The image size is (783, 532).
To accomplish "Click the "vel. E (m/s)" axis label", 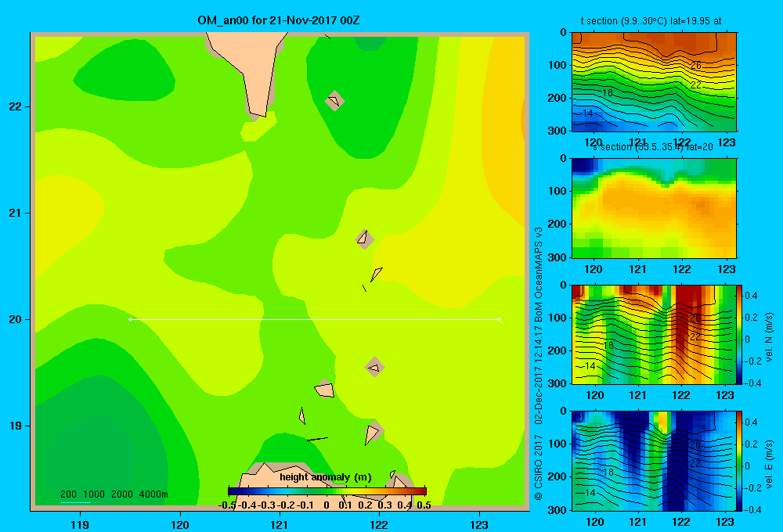I will point(770,464).
